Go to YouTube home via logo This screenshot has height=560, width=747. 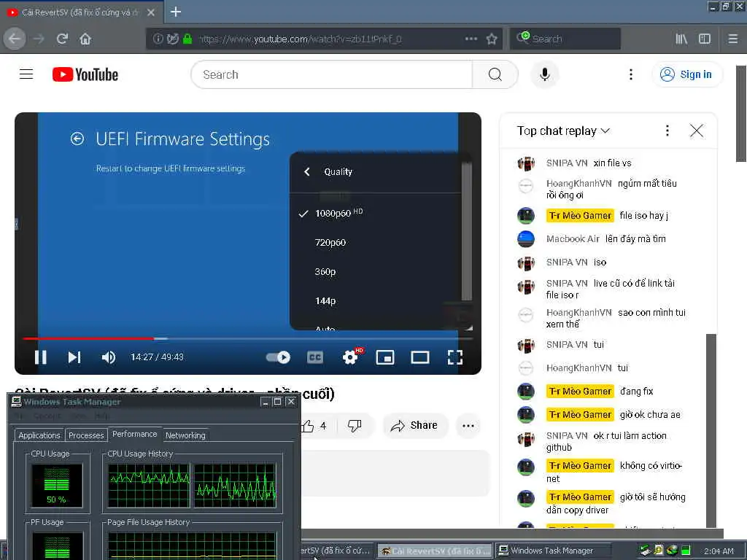click(x=85, y=74)
